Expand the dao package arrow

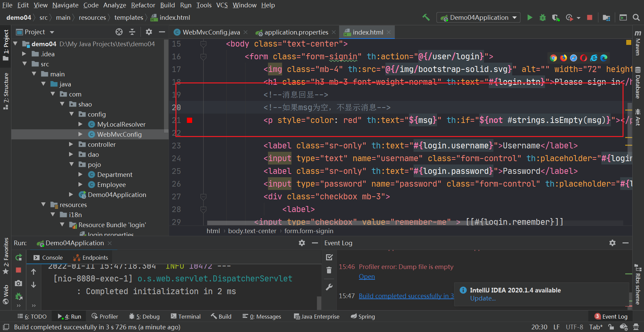tap(71, 154)
